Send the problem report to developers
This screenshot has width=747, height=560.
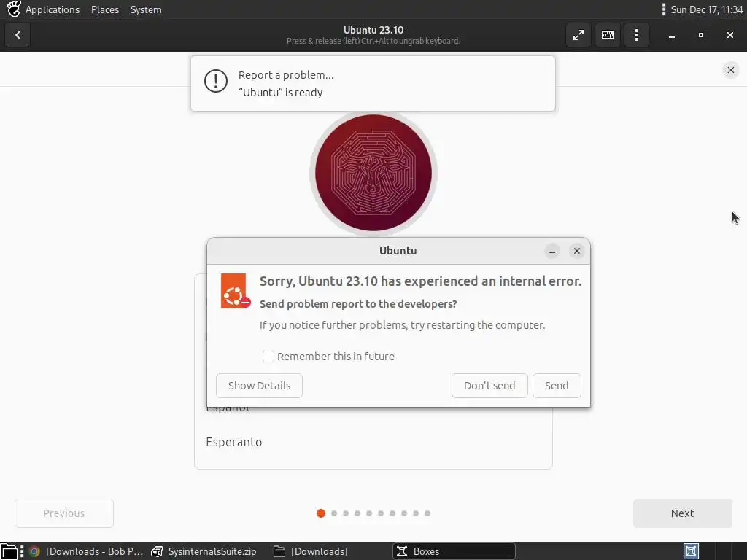pos(557,386)
